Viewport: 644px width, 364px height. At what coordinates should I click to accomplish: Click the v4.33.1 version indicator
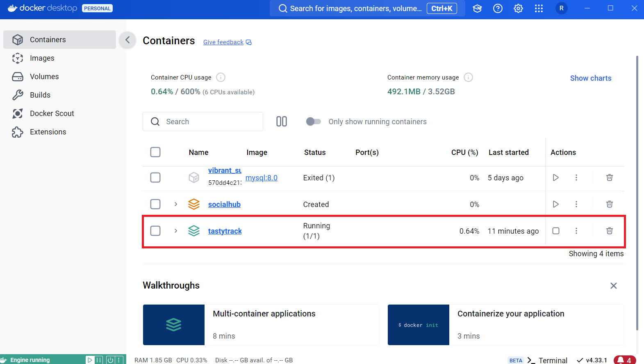[x=592, y=360]
